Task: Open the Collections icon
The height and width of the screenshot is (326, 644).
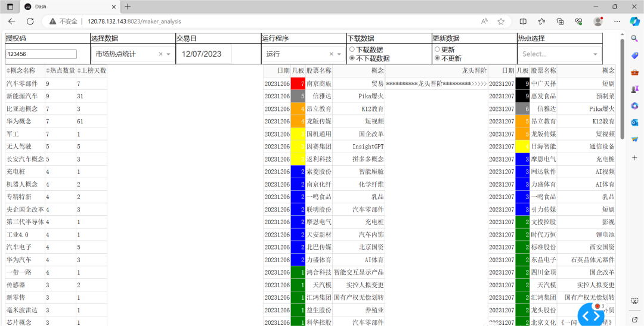Action: pos(560,21)
